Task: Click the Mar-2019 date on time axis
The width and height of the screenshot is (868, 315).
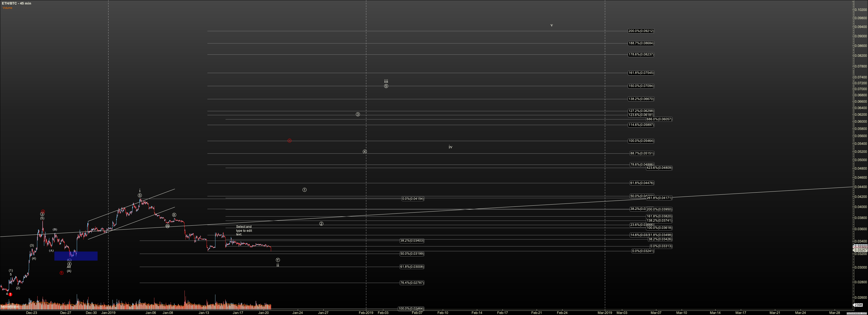Action: click(605, 313)
